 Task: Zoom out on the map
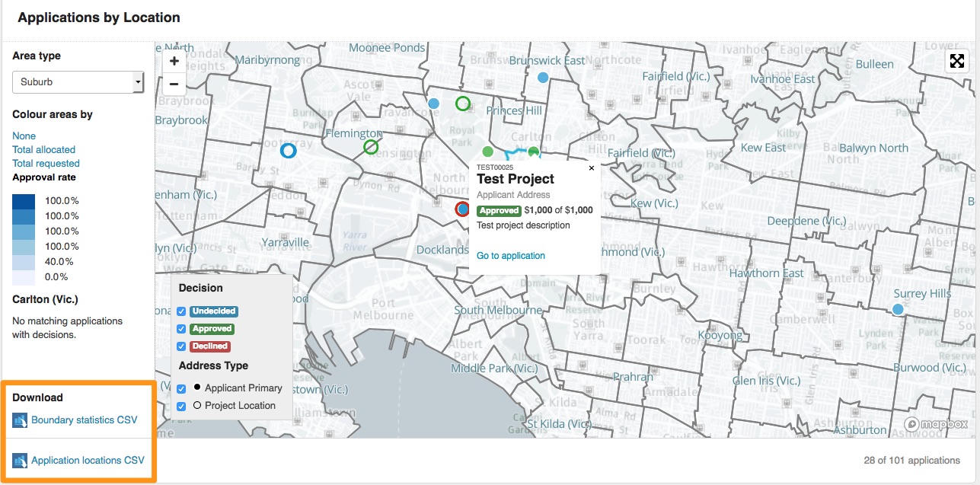(174, 84)
